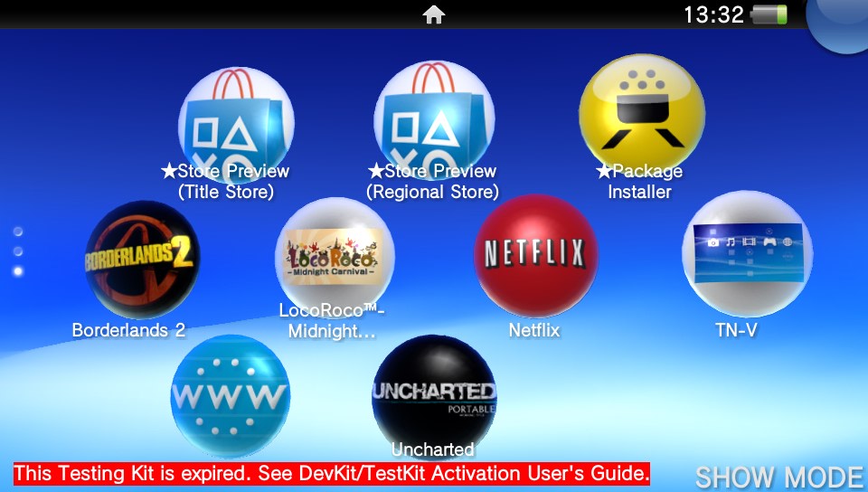Tap the home icon in the top bar
868x492 pixels.
434,15
